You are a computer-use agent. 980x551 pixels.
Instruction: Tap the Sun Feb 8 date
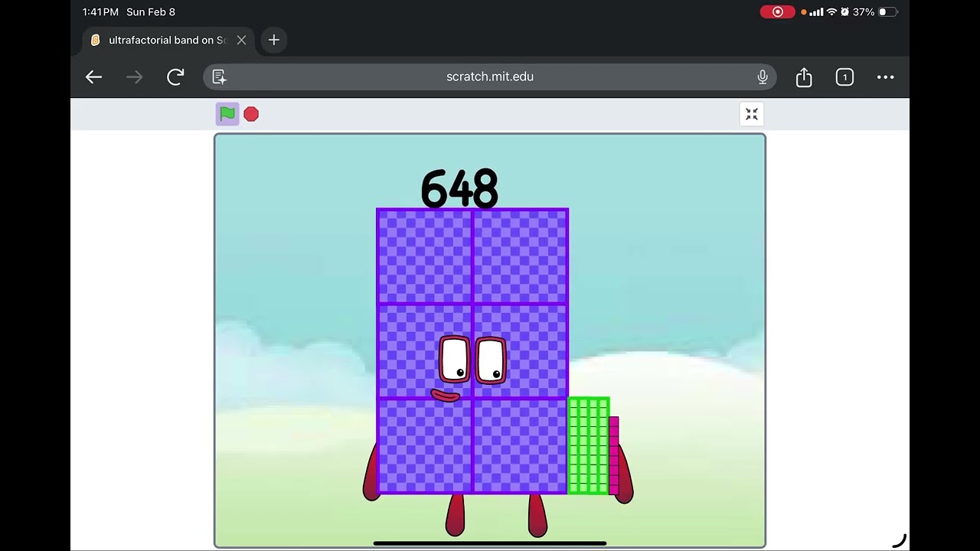[x=151, y=12]
